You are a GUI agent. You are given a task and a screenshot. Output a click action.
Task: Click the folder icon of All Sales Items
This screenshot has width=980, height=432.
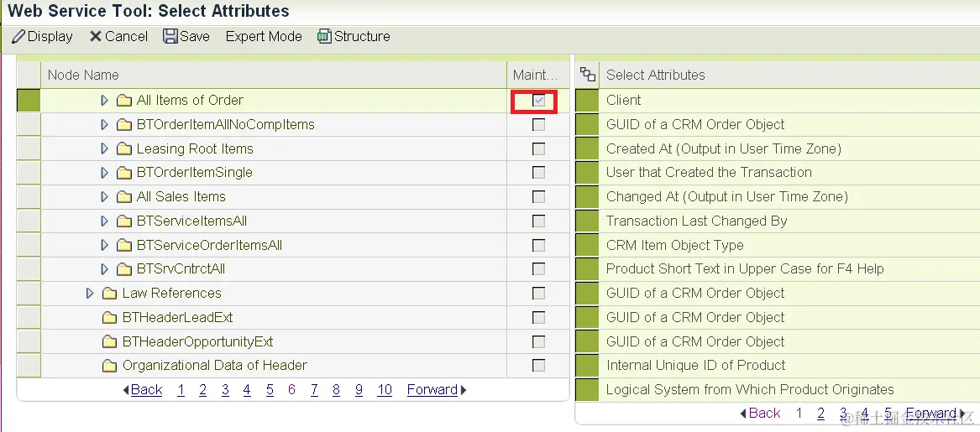124,197
